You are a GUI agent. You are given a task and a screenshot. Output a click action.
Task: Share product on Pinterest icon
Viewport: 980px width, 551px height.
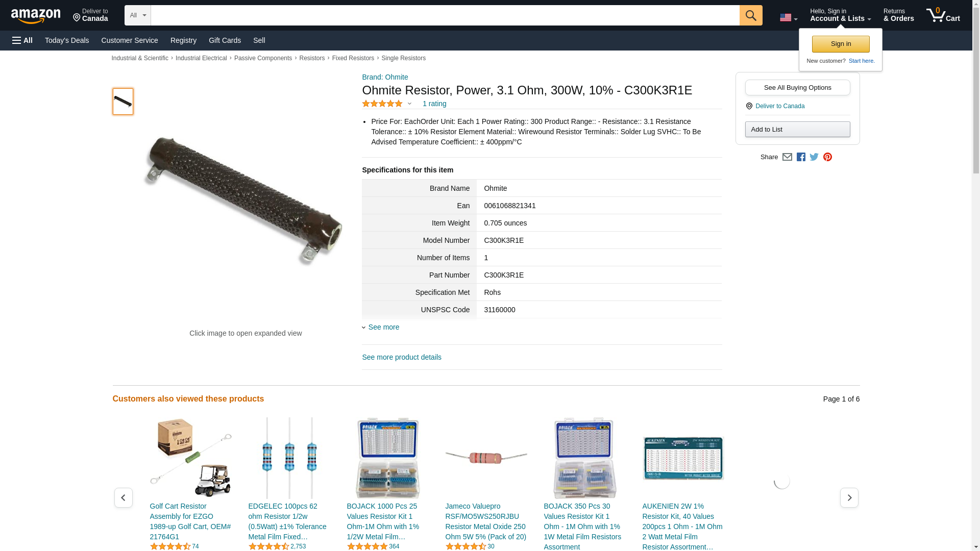point(827,157)
